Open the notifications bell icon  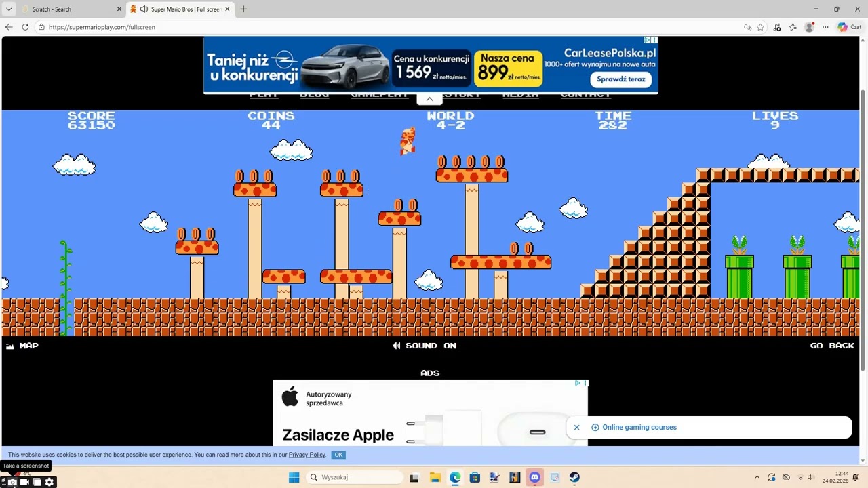click(x=856, y=477)
